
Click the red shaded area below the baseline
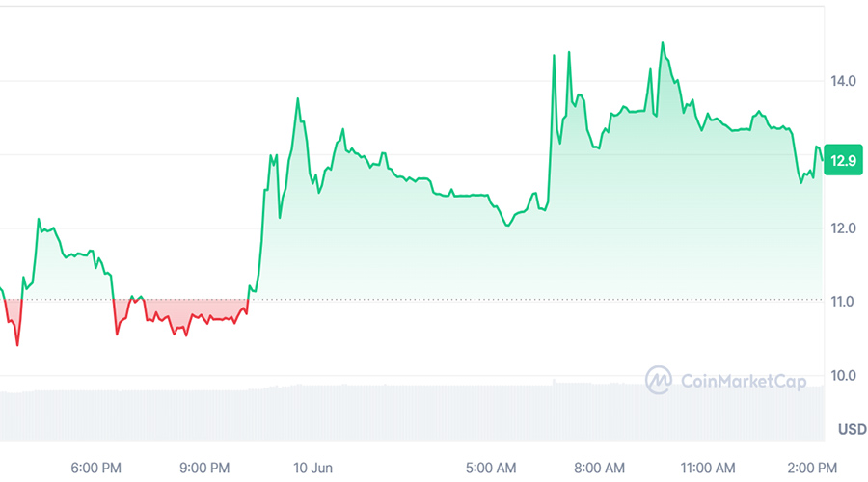pos(193,308)
